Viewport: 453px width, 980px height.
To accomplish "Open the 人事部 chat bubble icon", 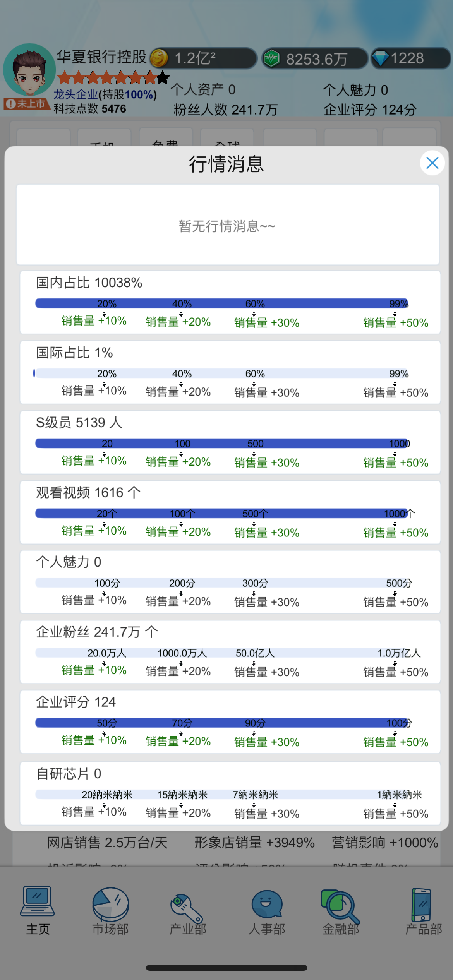I will pyautogui.click(x=267, y=904).
